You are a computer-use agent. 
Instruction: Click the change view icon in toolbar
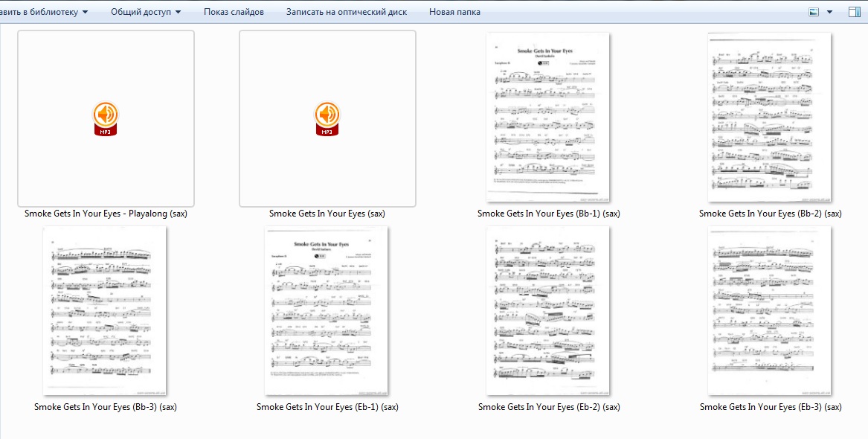pyautogui.click(x=814, y=12)
